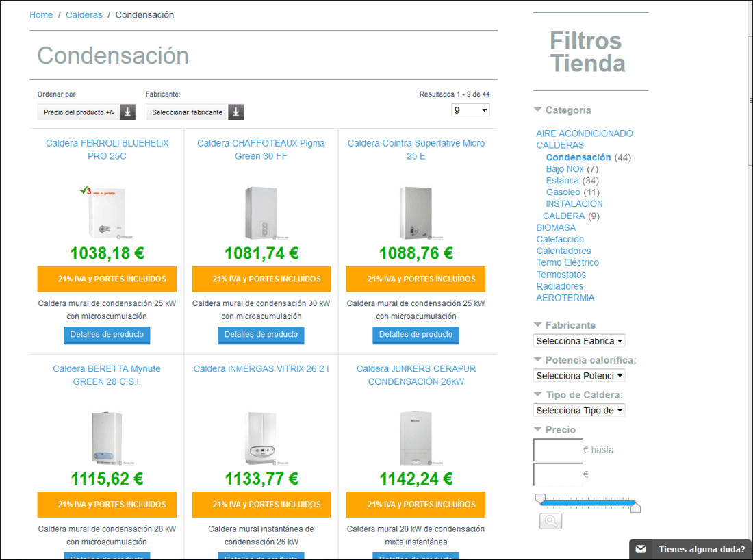
Task: Go to Home breadcrumb link
Action: tap(41, 15)
